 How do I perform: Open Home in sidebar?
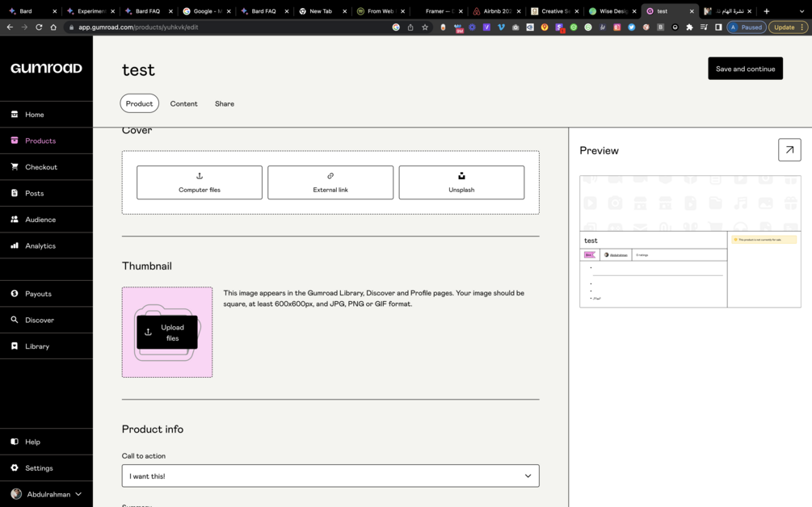click(x=46, y=115)
